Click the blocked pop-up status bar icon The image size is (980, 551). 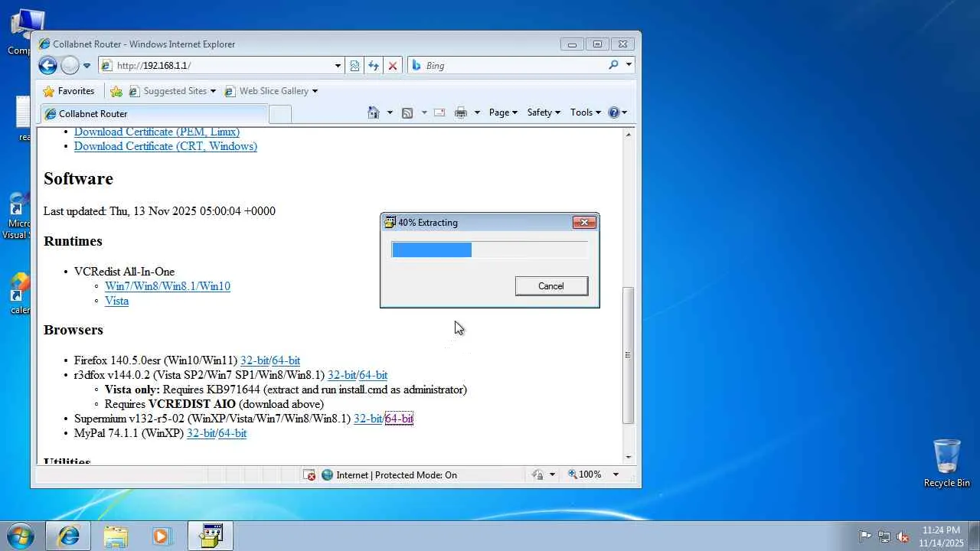tap(309, 475)
